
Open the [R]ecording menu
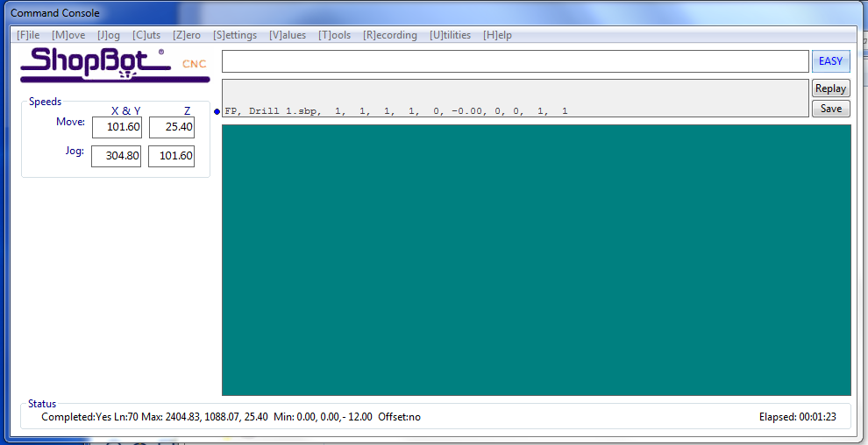coord(390,35)
